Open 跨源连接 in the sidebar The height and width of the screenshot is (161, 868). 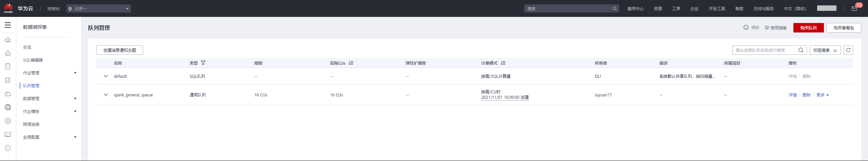tap(31, 124)
